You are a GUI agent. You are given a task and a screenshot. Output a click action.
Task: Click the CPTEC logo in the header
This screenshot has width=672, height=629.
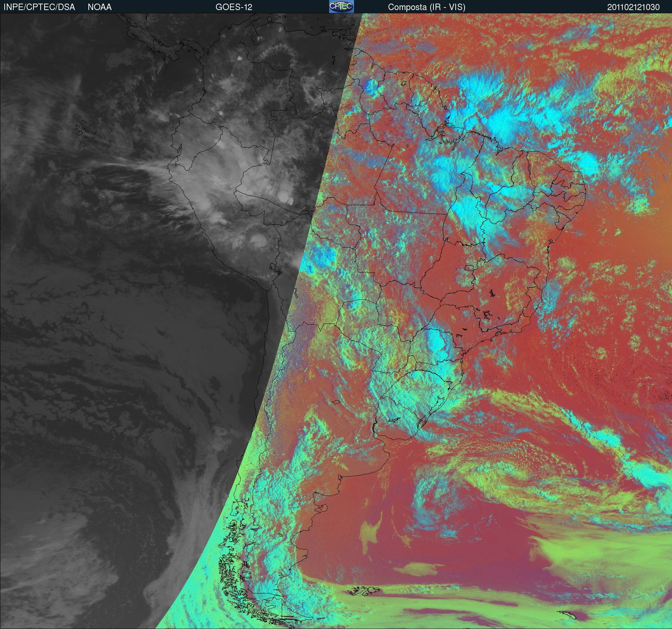coord(341,6)
